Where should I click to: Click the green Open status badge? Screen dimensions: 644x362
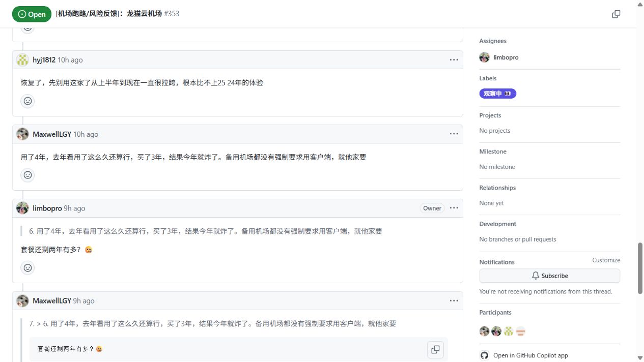tap(32, 14)
